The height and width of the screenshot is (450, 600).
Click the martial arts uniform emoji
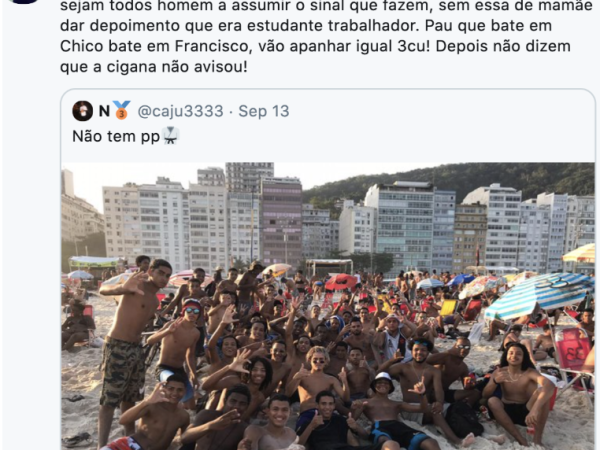coord(171,136)
